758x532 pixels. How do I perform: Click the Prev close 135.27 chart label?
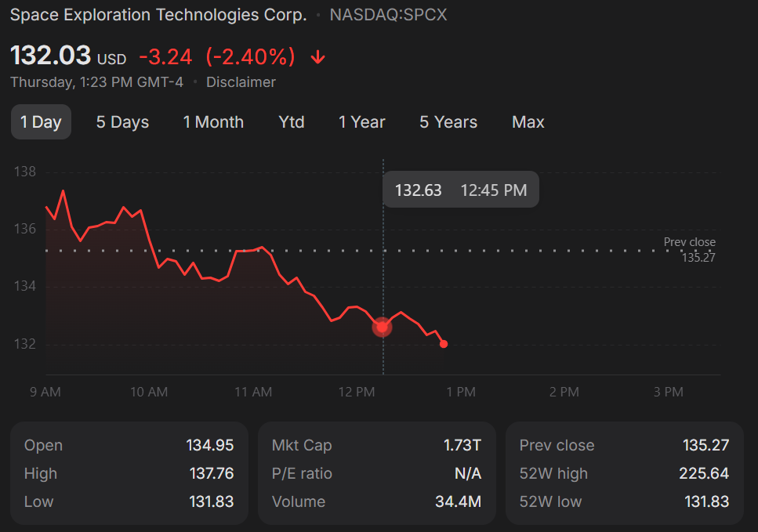pos(689,249)
